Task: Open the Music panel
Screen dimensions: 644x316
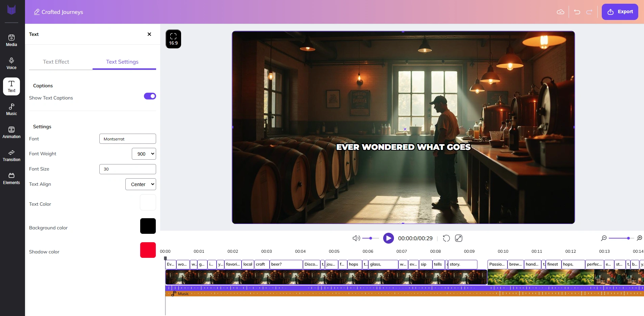Action: (11, 109)
